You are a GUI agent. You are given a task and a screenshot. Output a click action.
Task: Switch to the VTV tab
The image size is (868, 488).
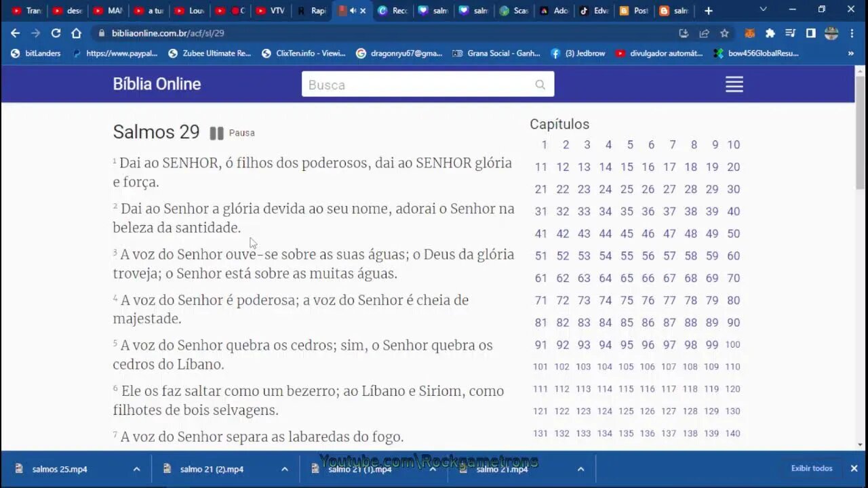click(x=271, y=11)
